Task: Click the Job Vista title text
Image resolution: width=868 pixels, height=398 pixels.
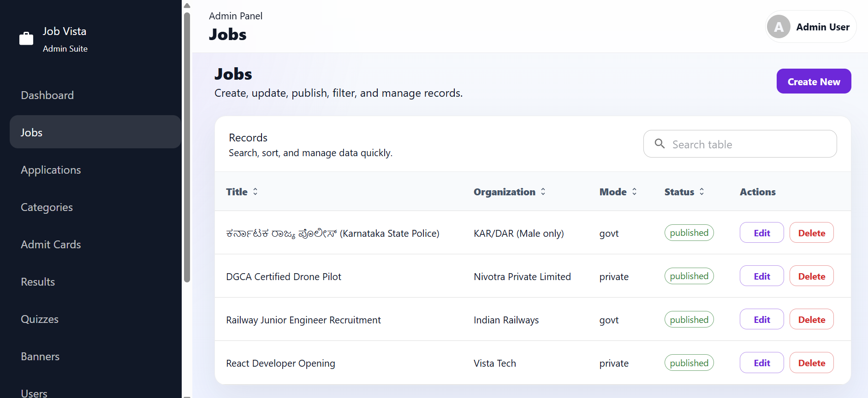Action: [65, 31]
